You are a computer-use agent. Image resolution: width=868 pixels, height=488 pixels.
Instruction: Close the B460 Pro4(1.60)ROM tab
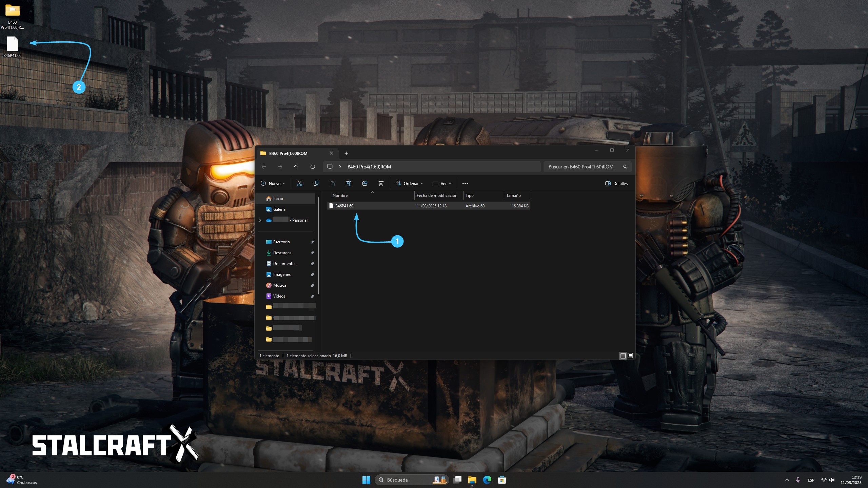[331, 153]
